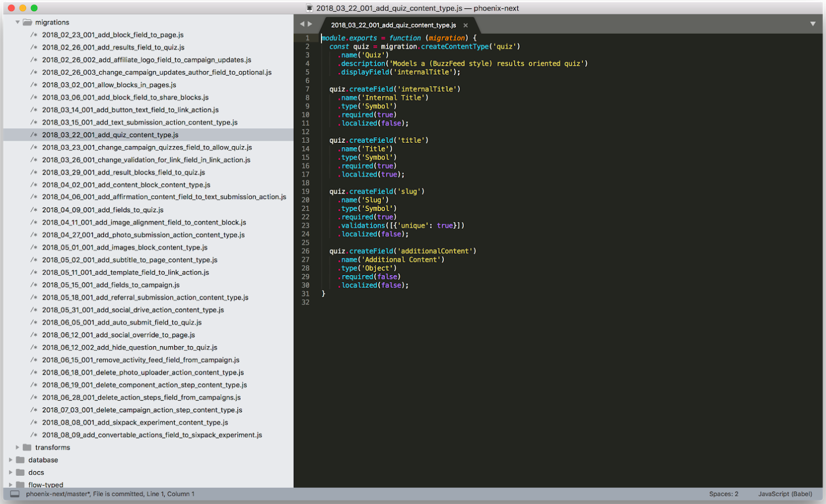Image resolution: width=826 pixels, height=504 pixels.
Task: Open the tab list dropdown arrow
Action: pos(813,24)
